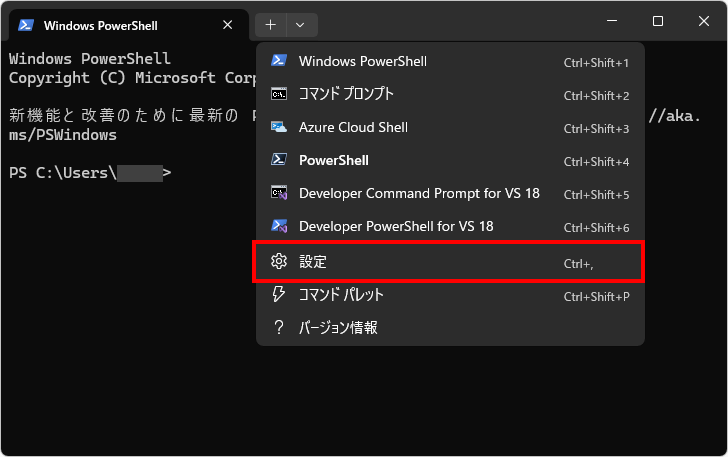The width and height of the screenshot is (728, 457).
Task: Maximize the Terminal window
Action: 658,21
